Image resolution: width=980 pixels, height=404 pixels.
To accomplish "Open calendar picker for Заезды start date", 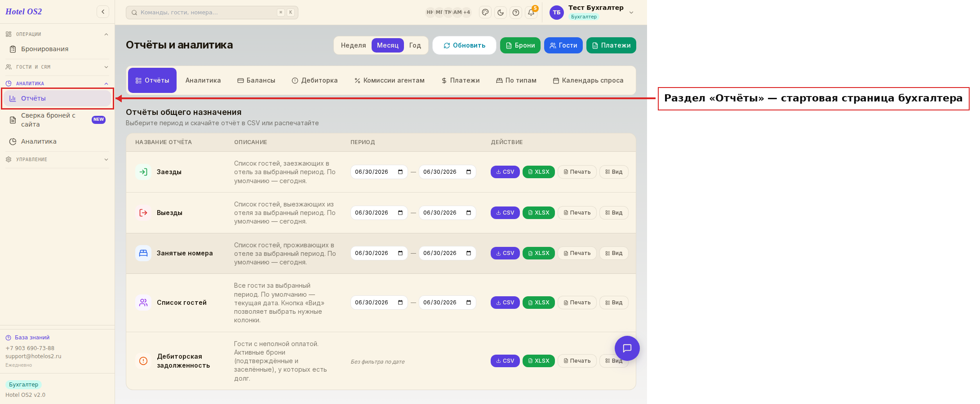I will tap(400, 172).
